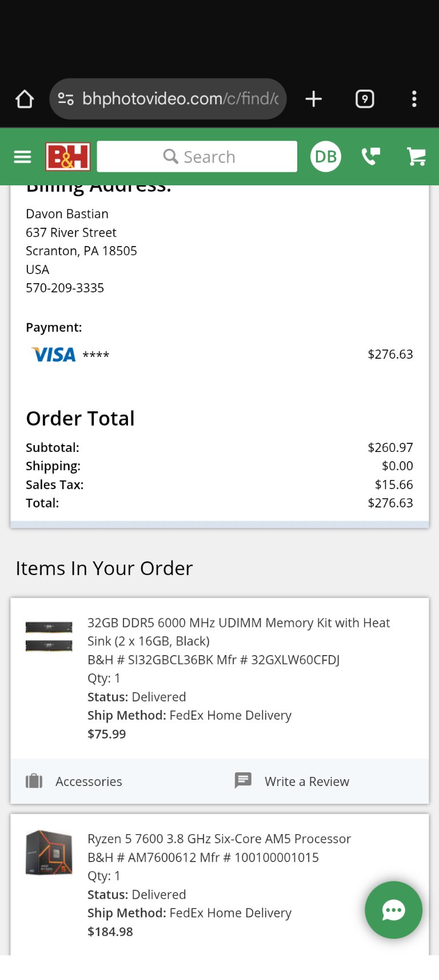Click Write a Review for memory kit
The width and height of the screenshot is (439, 980).
[x=306, y=781]
